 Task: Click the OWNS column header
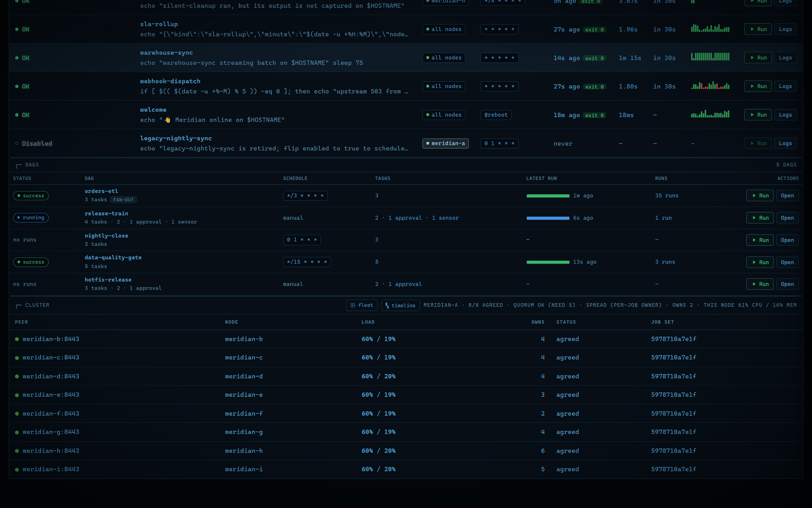point(538,322)
